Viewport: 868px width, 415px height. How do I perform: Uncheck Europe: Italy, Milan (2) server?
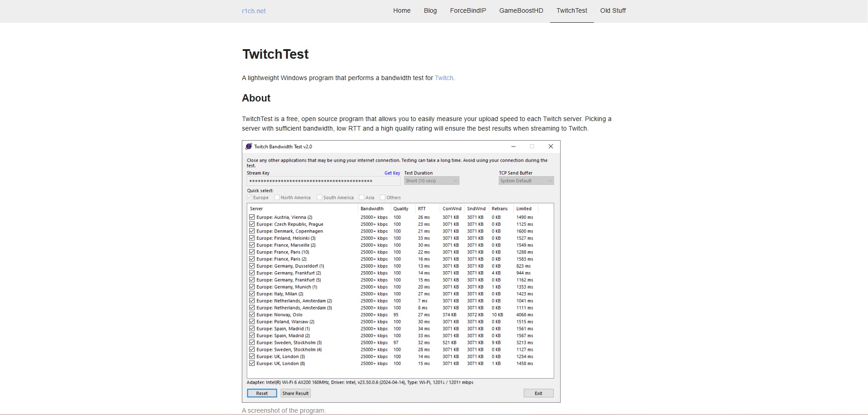tap(252, 294)
